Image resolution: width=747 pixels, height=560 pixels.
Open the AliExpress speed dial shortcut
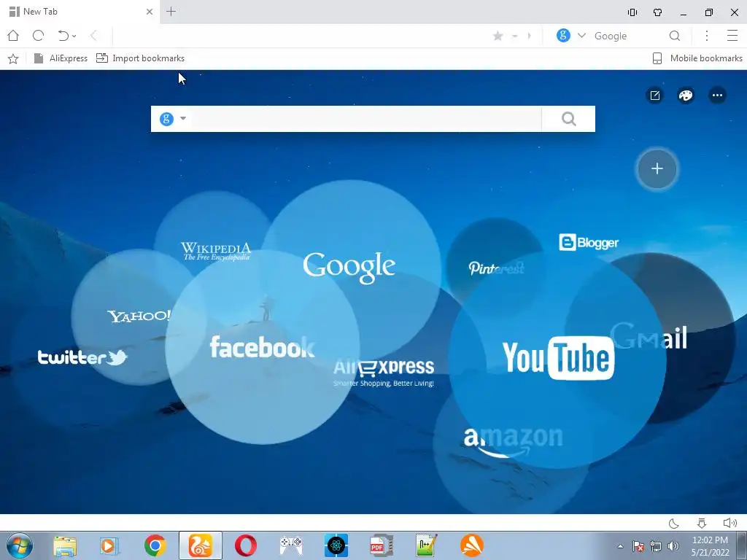384,373
